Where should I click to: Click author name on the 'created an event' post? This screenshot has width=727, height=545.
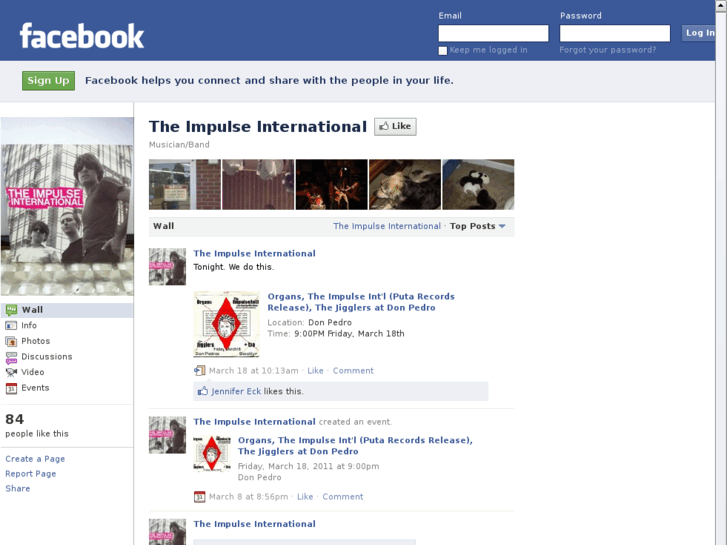255,422
